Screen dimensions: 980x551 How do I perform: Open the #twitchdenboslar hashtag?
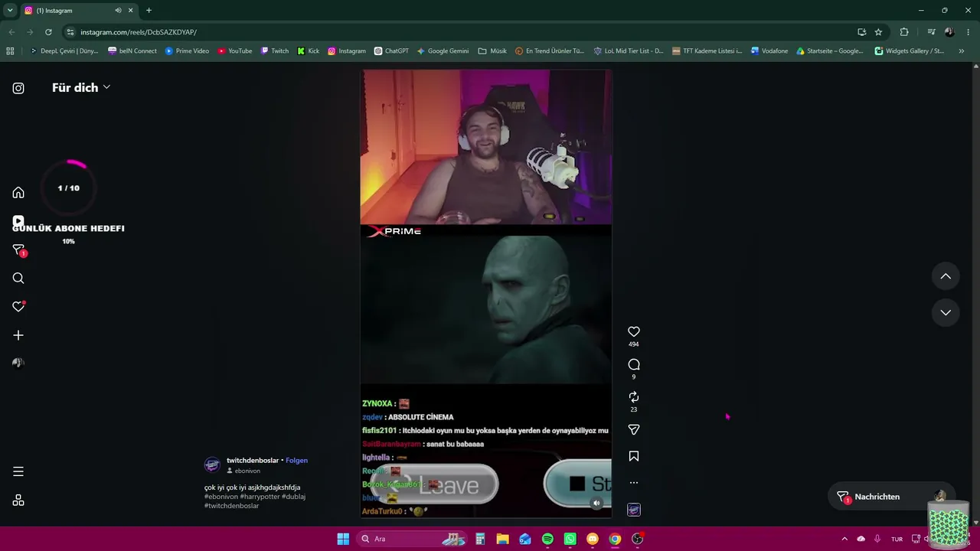(231, 506)
